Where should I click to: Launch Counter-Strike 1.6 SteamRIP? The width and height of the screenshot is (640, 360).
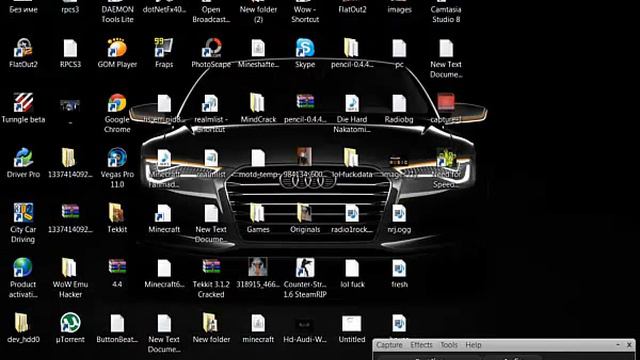coord(305,268)
